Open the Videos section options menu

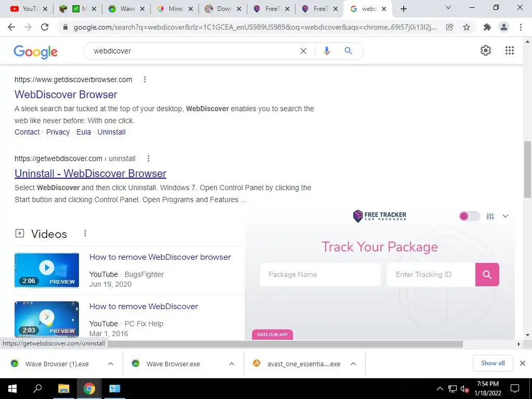(x=85, y=233)
